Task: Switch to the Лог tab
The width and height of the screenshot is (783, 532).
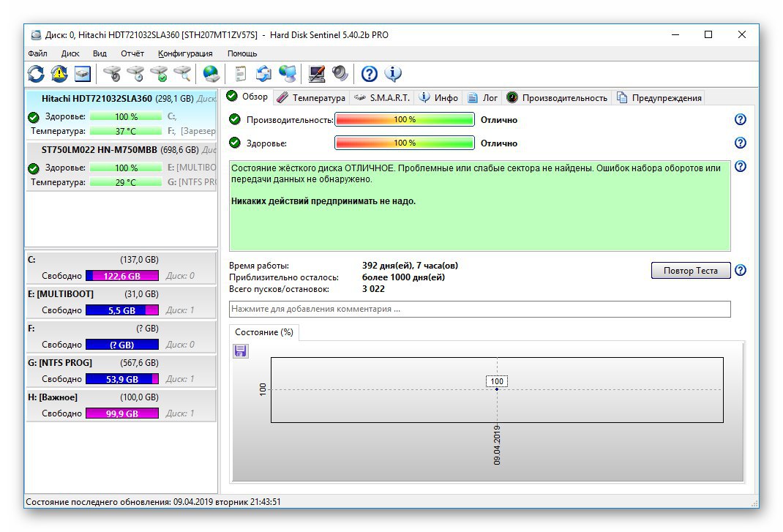Action: point(482,98)
